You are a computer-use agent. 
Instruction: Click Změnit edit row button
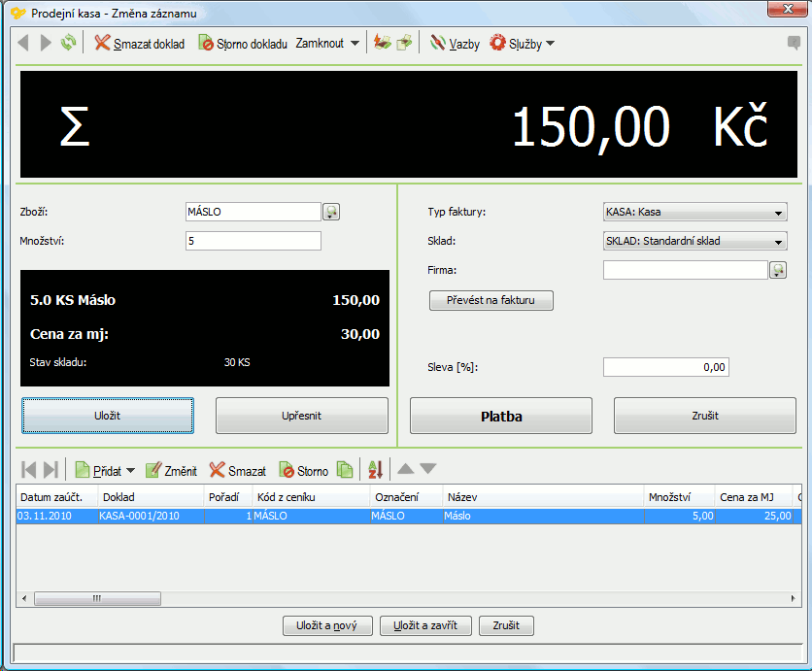click(171, 471)
